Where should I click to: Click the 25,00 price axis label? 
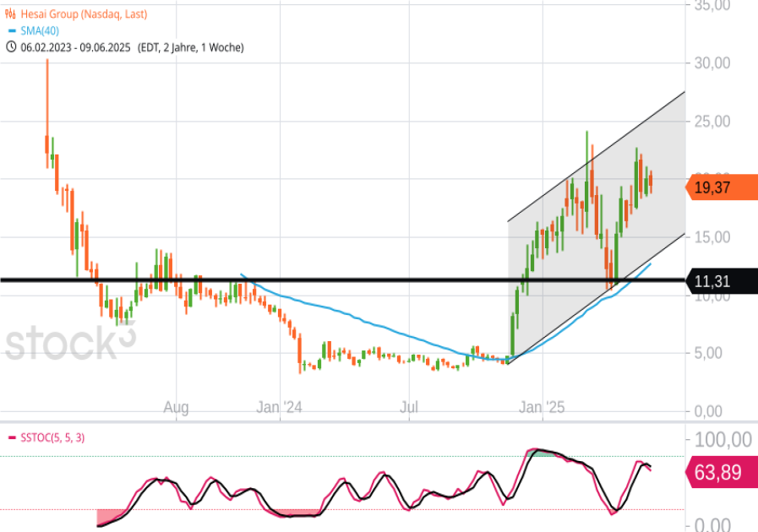(712, 122)
